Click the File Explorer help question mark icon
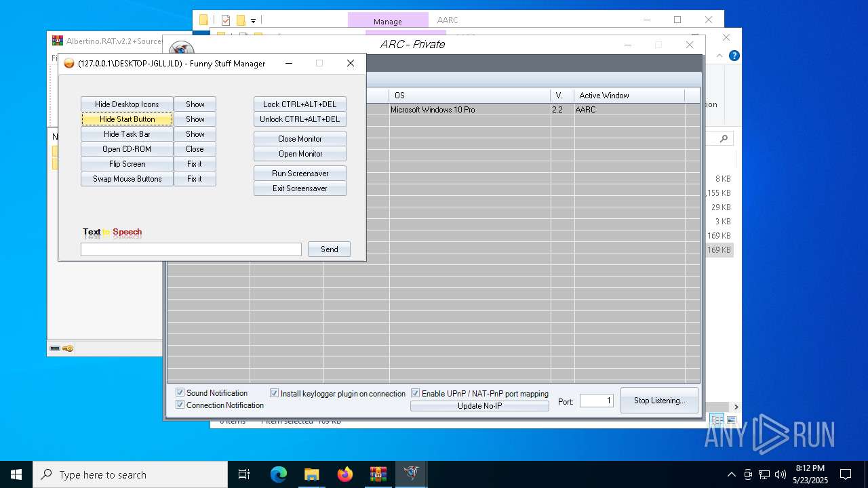The height and width of the screenshot is (488, 868). [x=734, y=56]
